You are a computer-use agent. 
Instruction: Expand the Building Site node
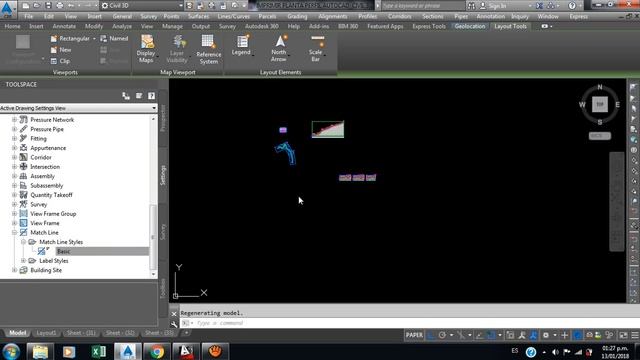point(14,270)
